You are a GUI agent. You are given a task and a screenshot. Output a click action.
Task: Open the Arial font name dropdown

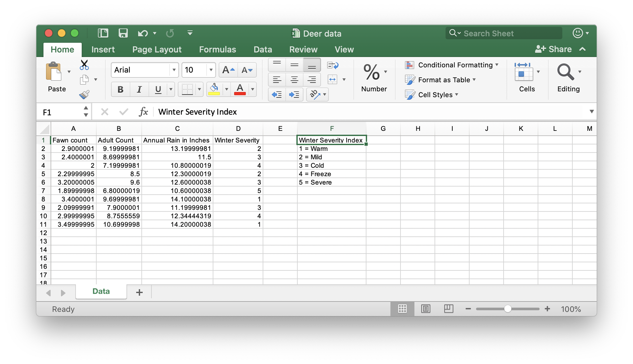pos(174,70)
